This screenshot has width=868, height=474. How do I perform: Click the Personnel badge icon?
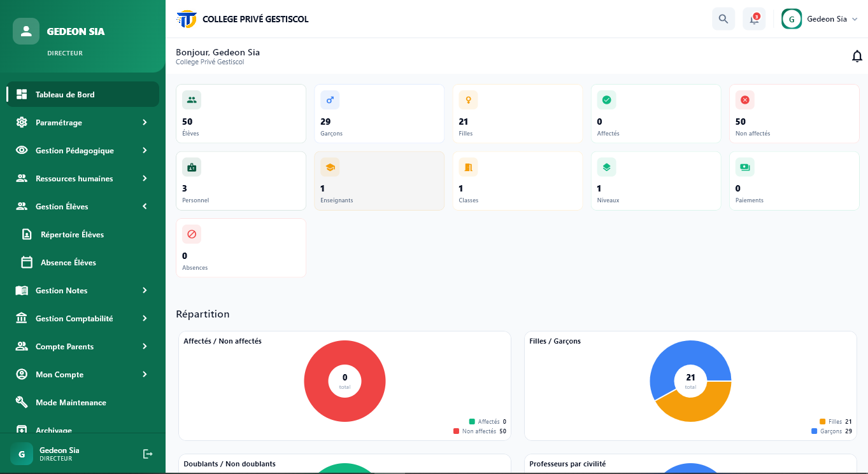[x=192, y=167]
